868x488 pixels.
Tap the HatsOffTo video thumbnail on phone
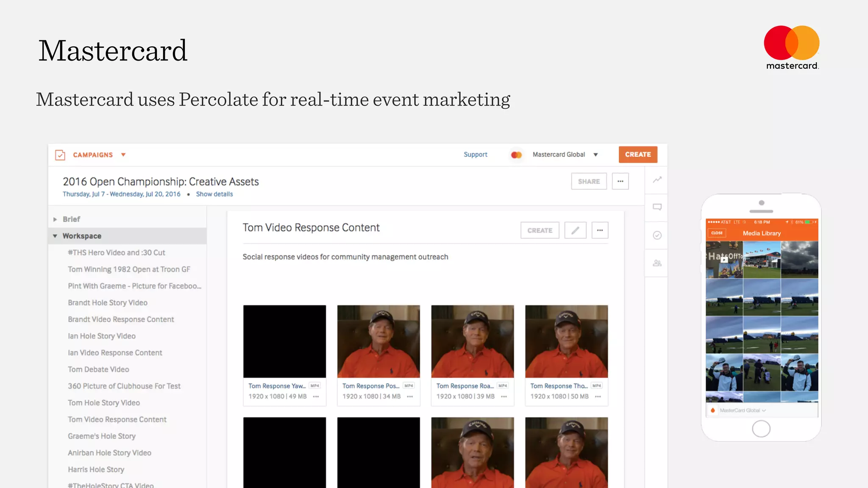click(x=724, y=260)
